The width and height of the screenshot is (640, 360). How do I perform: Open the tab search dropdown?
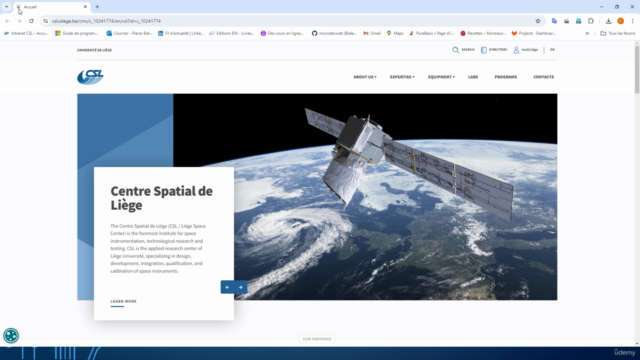coord(7,7)
